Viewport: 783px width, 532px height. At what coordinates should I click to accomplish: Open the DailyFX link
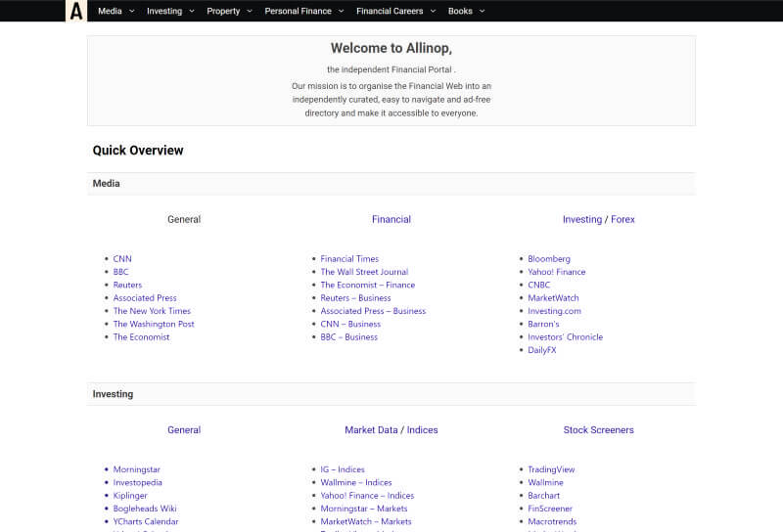[x=542, y=350]
